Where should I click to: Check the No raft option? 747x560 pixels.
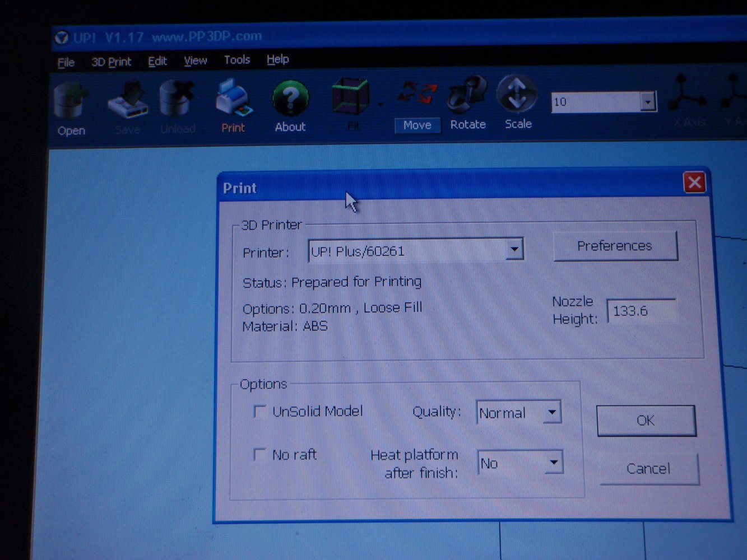(259, 454)
